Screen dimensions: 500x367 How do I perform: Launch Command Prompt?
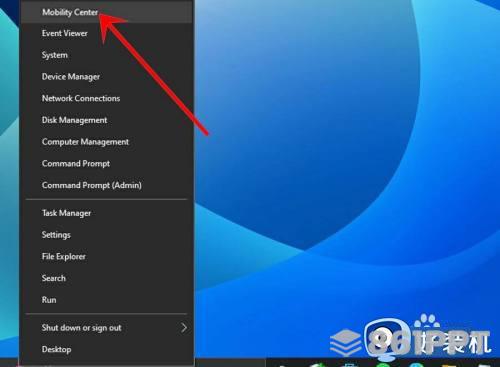coord(107,163)
